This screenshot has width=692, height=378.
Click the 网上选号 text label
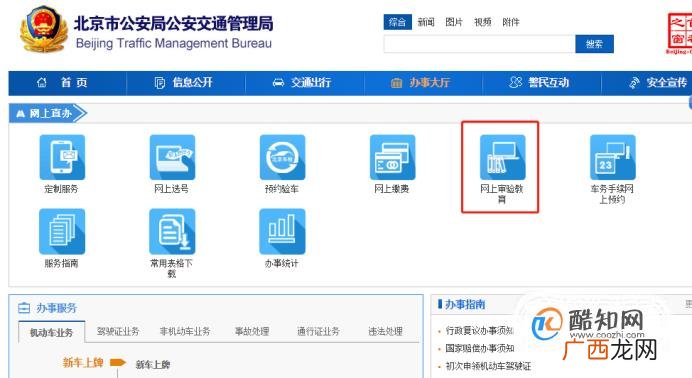tap(171, 189)
